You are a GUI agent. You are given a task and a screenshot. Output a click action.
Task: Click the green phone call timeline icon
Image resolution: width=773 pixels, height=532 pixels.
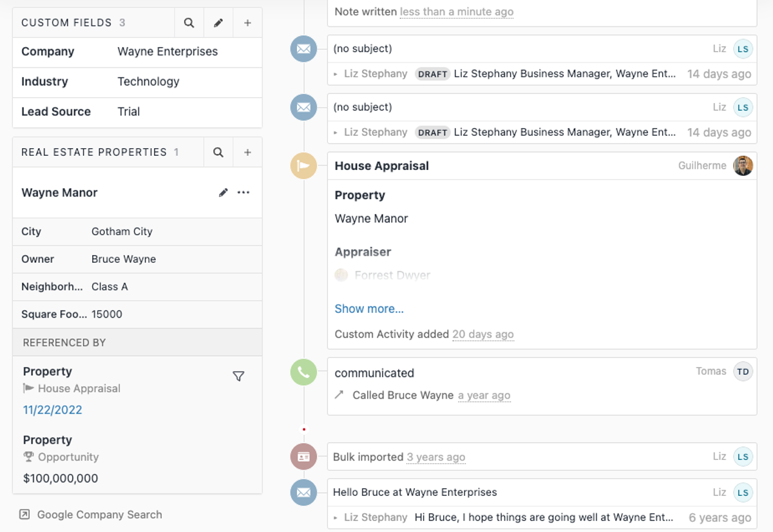click(303, 372)
